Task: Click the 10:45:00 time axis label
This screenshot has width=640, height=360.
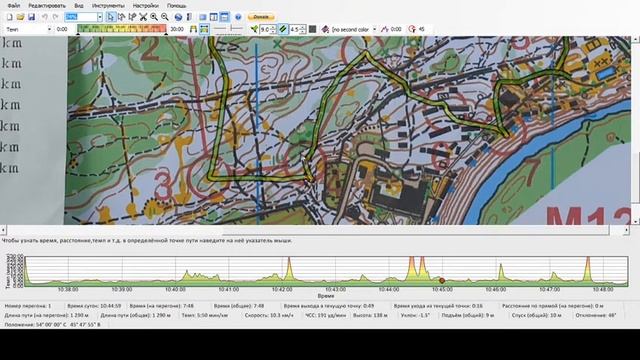Action: [x=442, y=289]
